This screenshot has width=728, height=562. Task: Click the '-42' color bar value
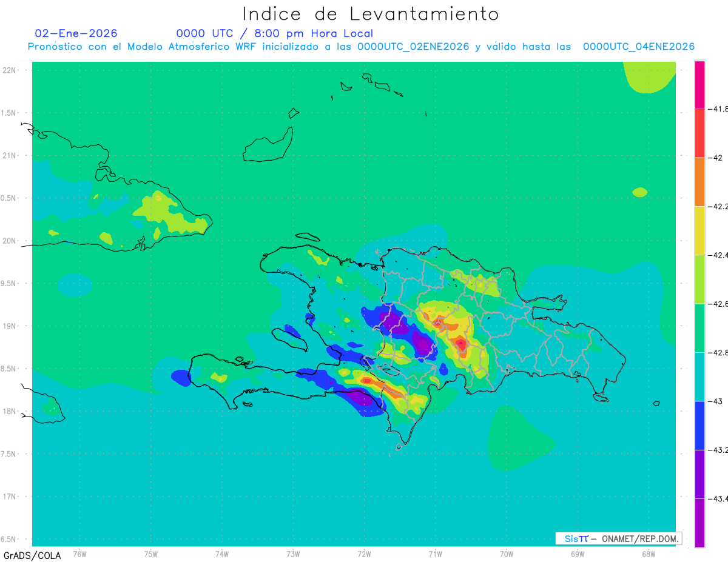click(x=715, y=158)
